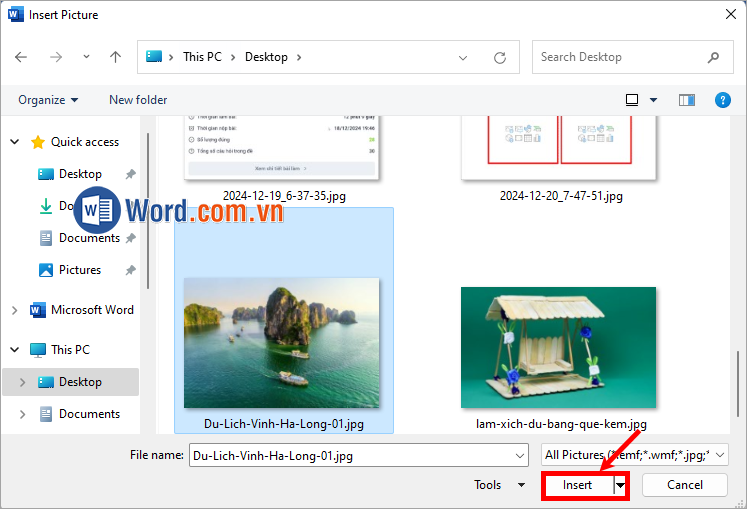Click file name label lam-xich-du-bang-que-kem.jpg
The width and height of the screenshot is (747, 509).
561,424
